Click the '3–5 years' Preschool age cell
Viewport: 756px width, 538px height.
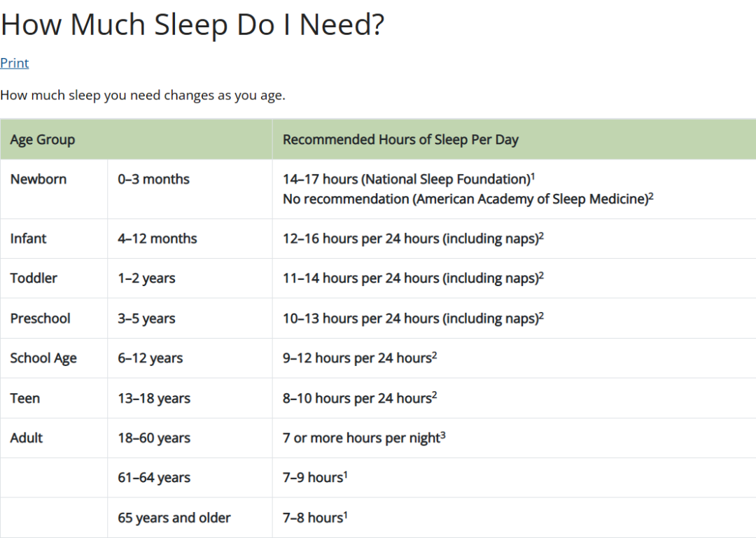click(x=146, y=318)
